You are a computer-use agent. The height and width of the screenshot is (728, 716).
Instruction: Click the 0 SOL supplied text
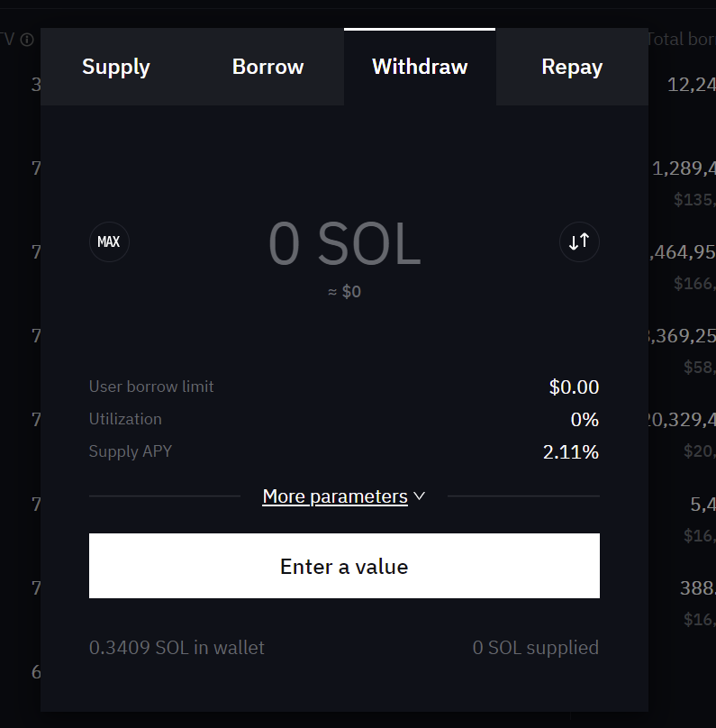(535, 648)
